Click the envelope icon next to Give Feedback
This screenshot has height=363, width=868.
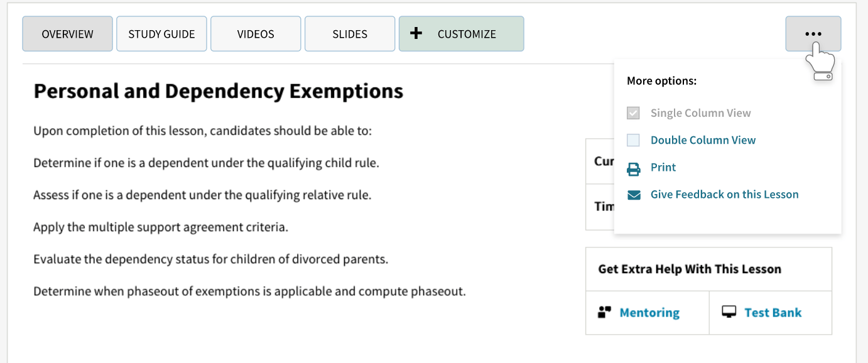click(634, 194)
